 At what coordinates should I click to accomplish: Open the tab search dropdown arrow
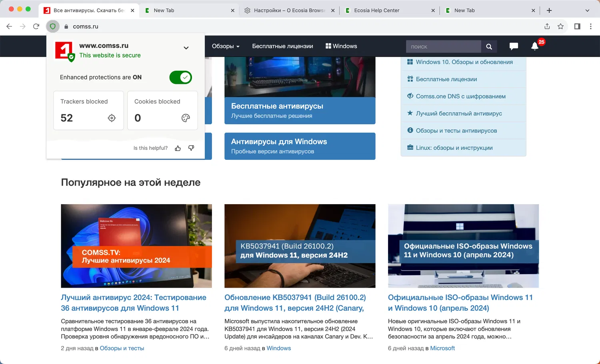coord(587,10)
